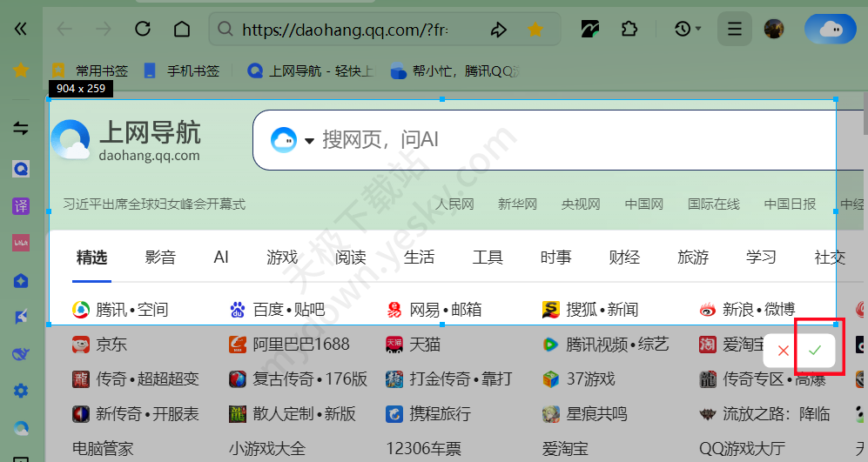This screenshot has width=868, height=462.
Task: Switch to the 学习 tab
Action: click(761, 258)
